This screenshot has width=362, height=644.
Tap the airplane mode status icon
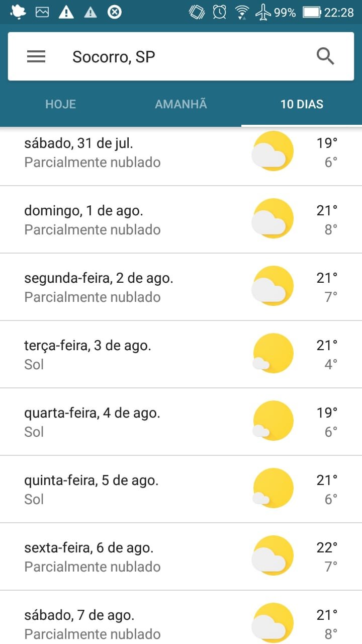pos(263,12)
